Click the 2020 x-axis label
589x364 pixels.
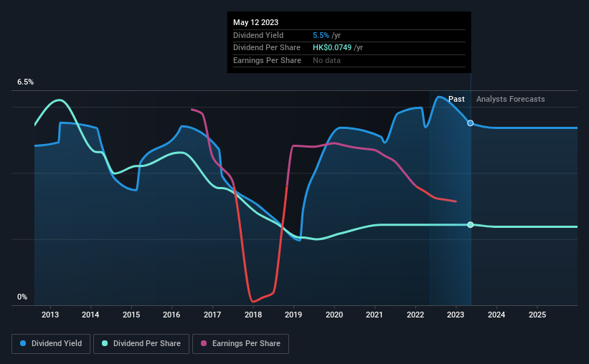tap(334, 315)
